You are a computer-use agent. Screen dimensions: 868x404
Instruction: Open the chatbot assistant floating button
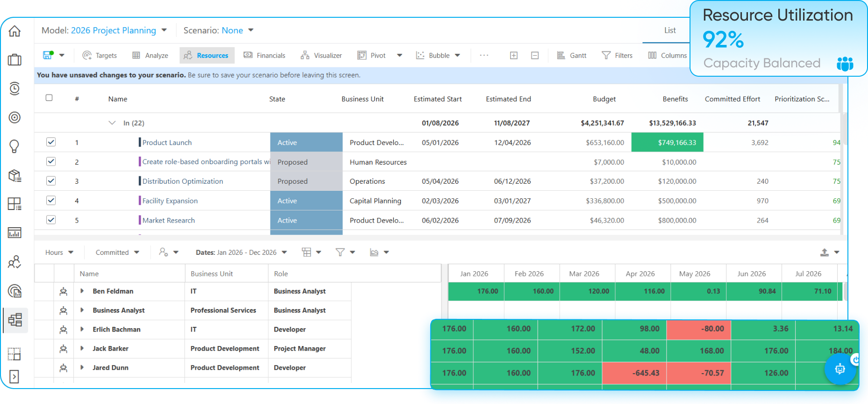tap(840, 369)
